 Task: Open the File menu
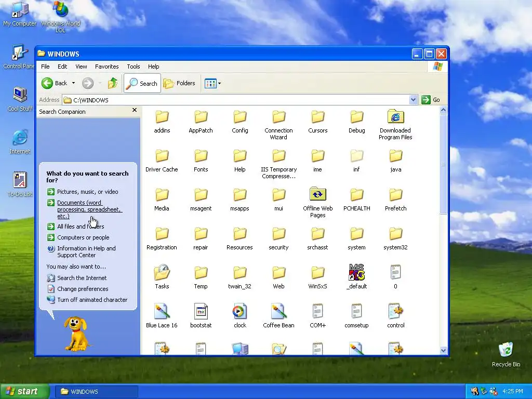point(45,66)
